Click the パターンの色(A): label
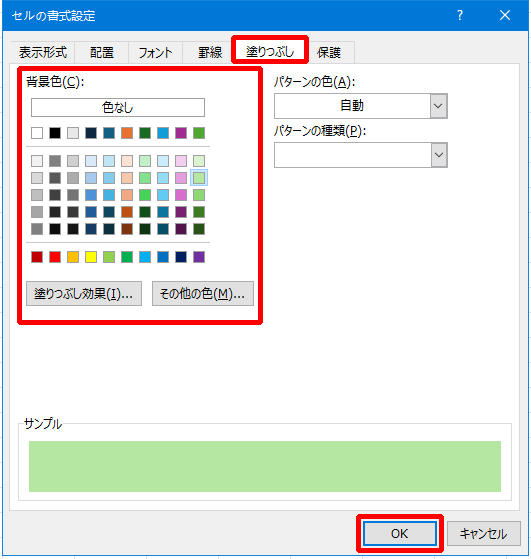This screenshot has height=559, width=531. click(314, 82)
